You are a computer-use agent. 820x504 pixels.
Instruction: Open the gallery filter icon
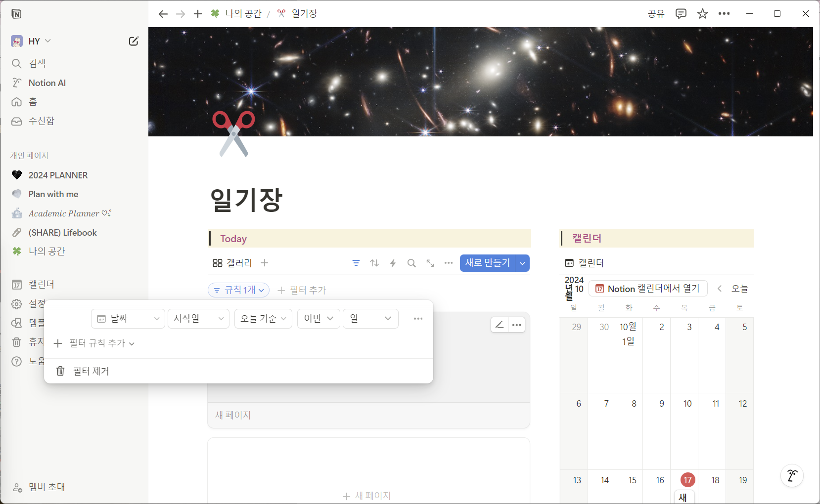coord(356,263)
